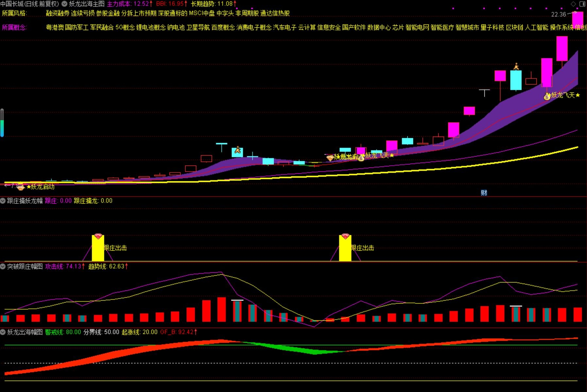Click the 卫星导航 concept tag
587x392 pixels.
click(x=198, y=27)
